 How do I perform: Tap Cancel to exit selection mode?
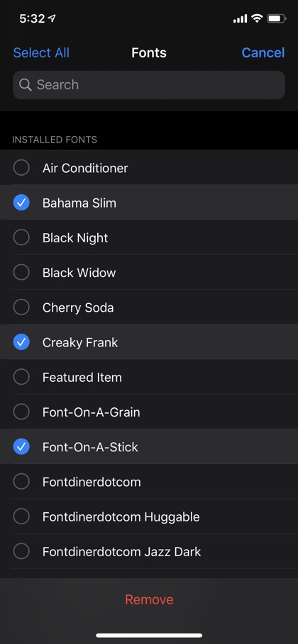click(263, 53)
